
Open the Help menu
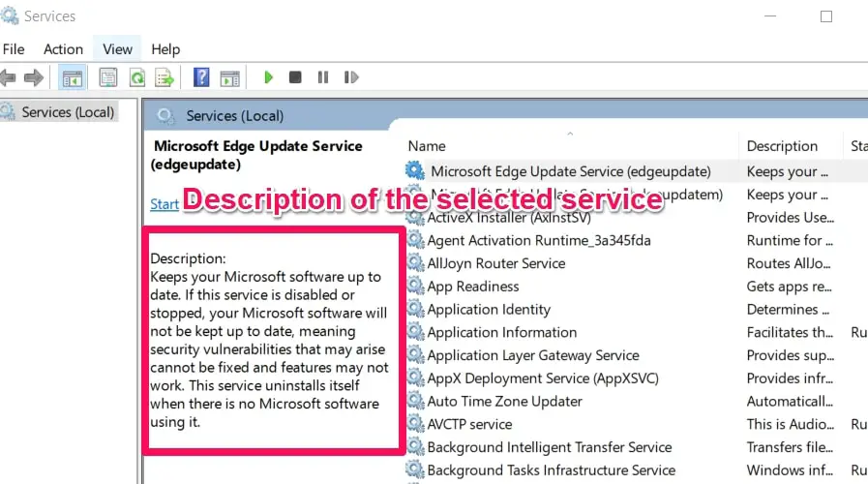pos(165,49)
